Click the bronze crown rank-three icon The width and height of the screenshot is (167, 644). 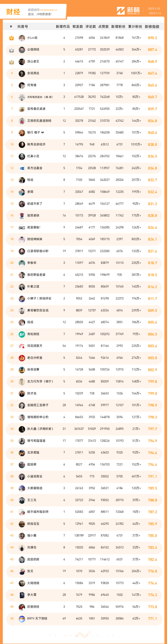(11, 62)
